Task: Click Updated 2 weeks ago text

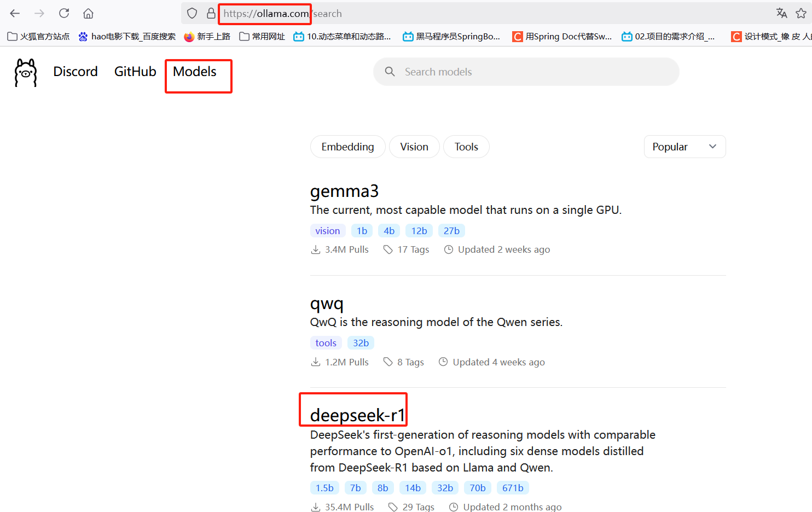Action: click(x=504, y=249)
